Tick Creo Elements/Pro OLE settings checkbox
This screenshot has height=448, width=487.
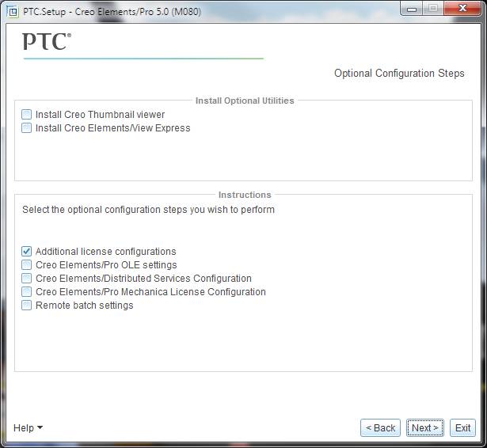coord(27,265)
